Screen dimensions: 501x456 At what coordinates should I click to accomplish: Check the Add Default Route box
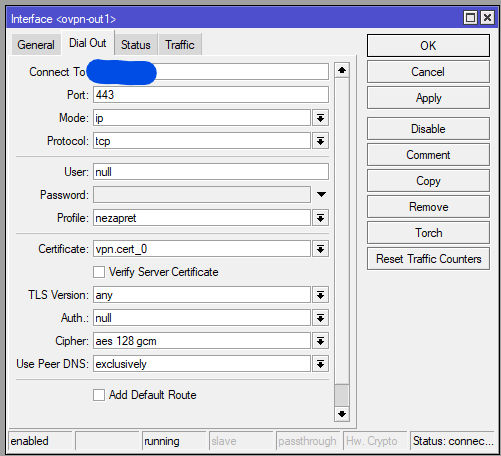pyautogui.click(x=99, y=395)
